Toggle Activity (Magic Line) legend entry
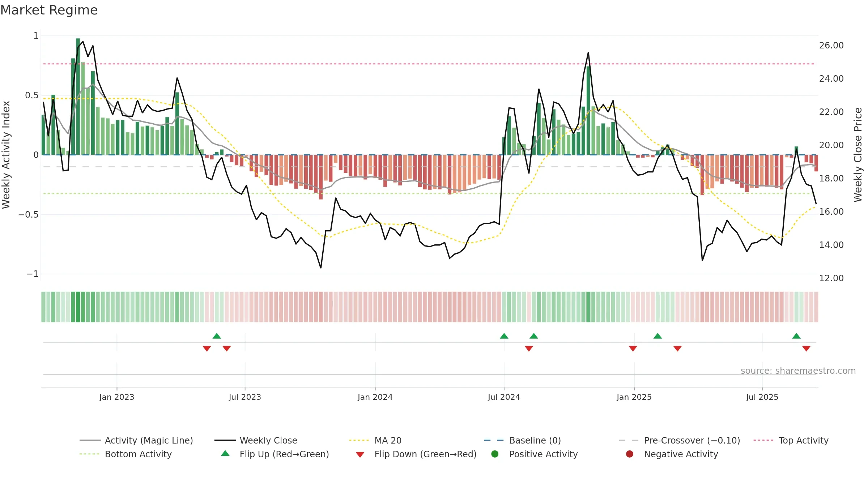Screen dimensions: 868x488 point(136,440)
